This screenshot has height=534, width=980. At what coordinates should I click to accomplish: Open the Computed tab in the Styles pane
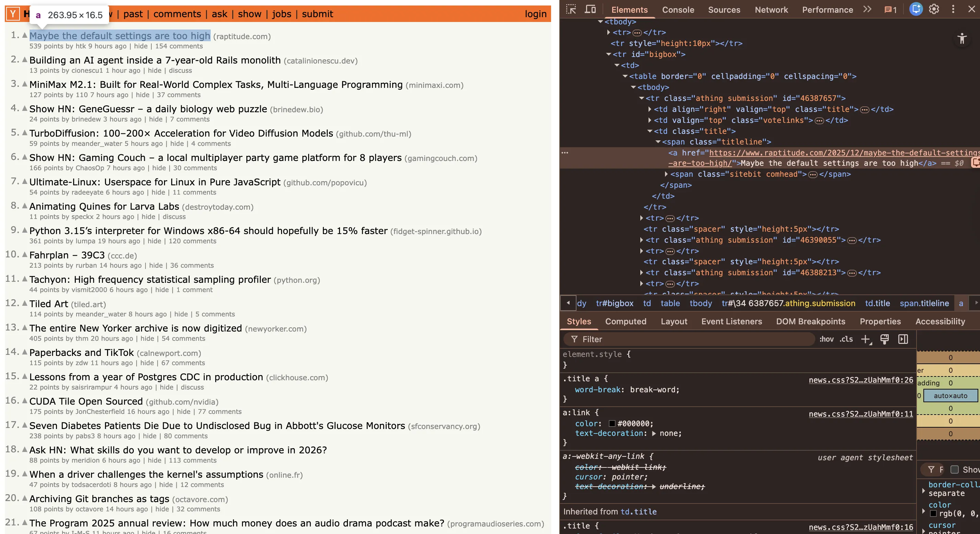click(626, 322)
